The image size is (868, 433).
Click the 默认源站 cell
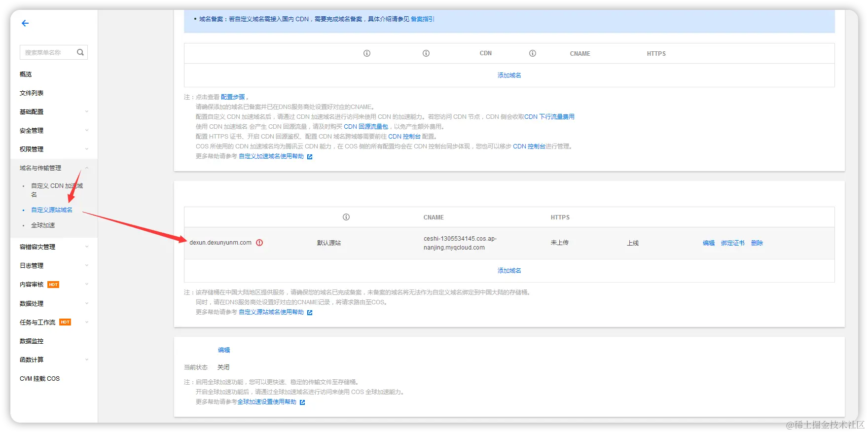[329, 243]
